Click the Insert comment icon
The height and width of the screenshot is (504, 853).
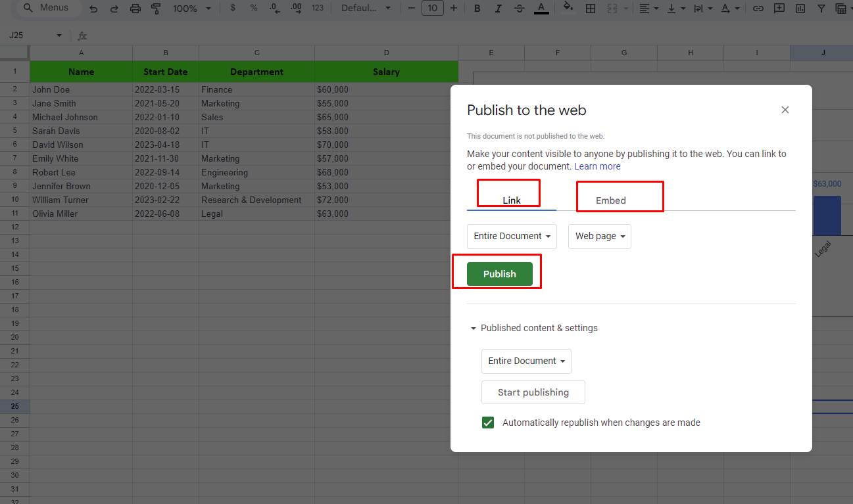point(779,8)
